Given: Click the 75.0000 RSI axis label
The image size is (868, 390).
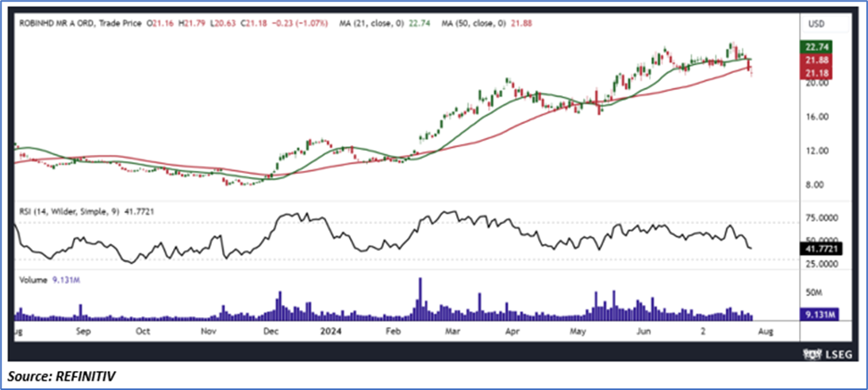Looking at the screenshot, I should coord(824,218).
